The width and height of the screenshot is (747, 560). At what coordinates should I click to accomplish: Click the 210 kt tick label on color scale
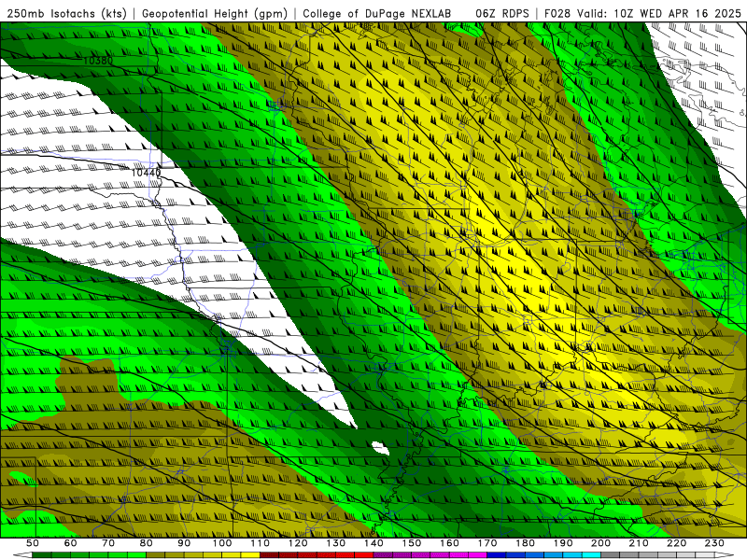(639, 543)
